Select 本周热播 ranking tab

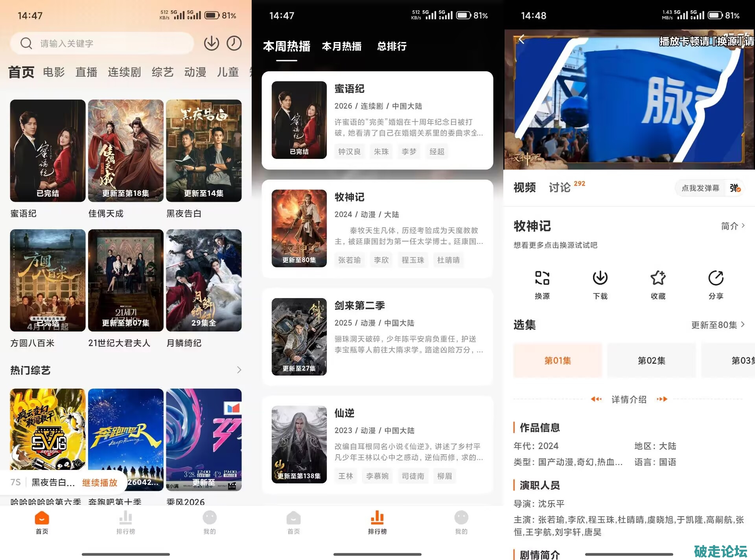[287, 46]
